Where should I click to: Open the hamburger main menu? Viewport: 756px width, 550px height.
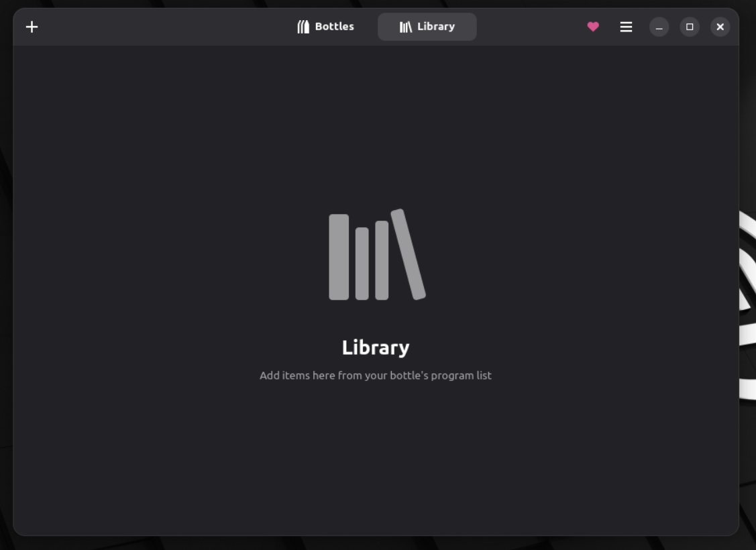[x=626, y=27]
